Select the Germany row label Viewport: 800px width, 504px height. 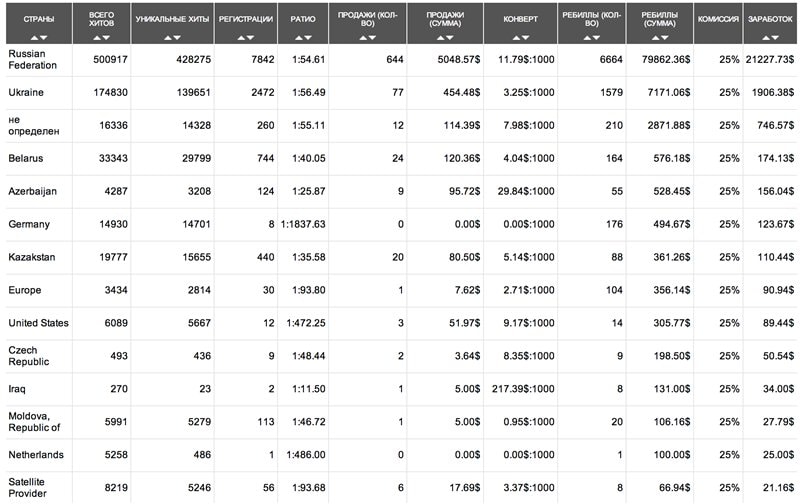tap(29, 225)
